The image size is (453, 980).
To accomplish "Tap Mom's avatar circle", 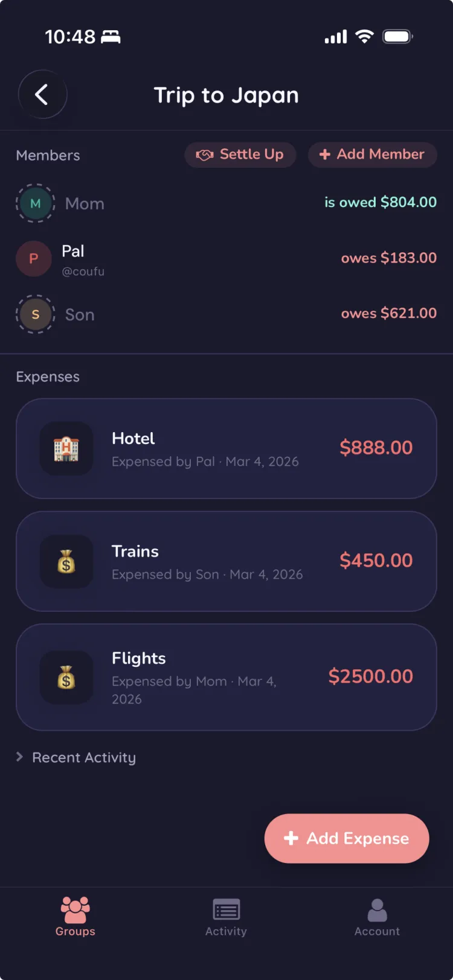I will click(x=35, y=203).
